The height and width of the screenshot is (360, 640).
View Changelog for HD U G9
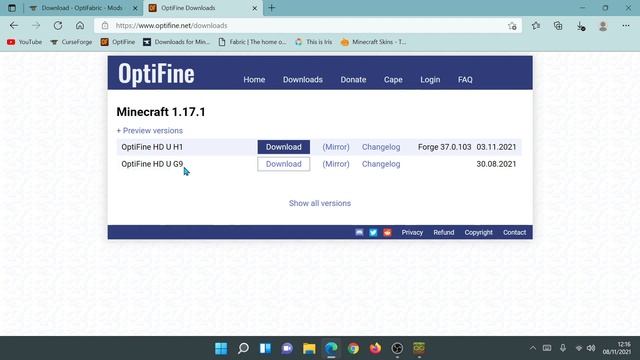[381, 164]
